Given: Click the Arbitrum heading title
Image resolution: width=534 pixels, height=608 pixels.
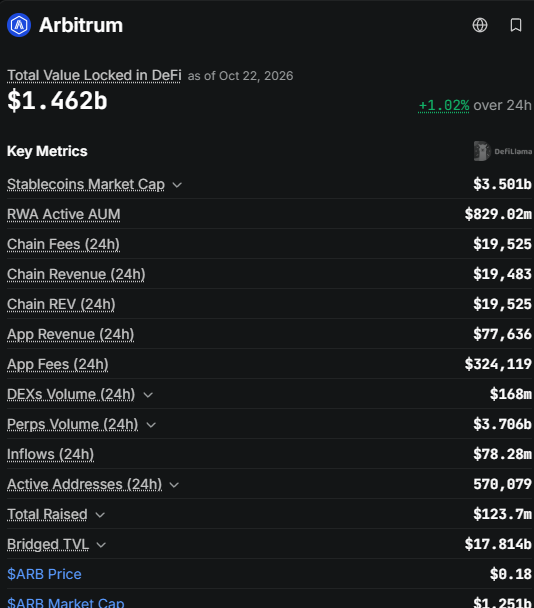Looking at the screenshot, I should (x=81, y=25).
